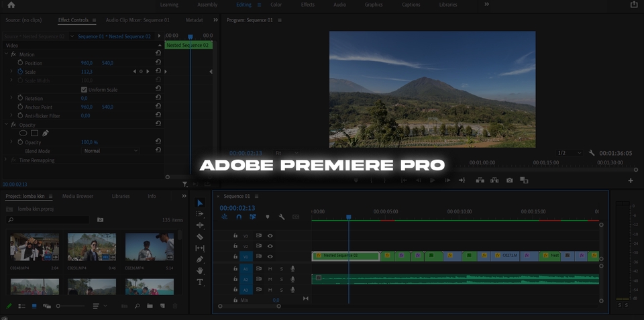Screen dimensions: 644x320
Task: Select the Hand tool
Action: [200, 270]
